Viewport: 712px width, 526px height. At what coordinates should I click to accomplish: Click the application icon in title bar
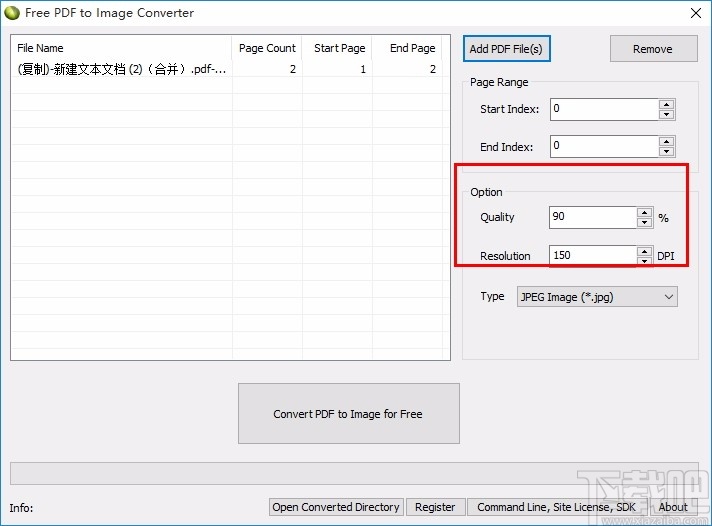(12, 13)
